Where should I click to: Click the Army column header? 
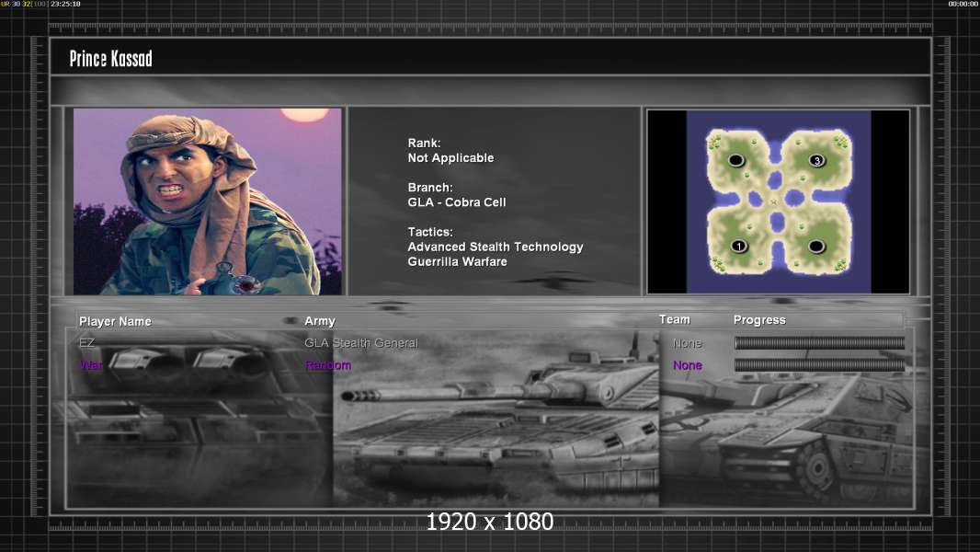[320, 321]
